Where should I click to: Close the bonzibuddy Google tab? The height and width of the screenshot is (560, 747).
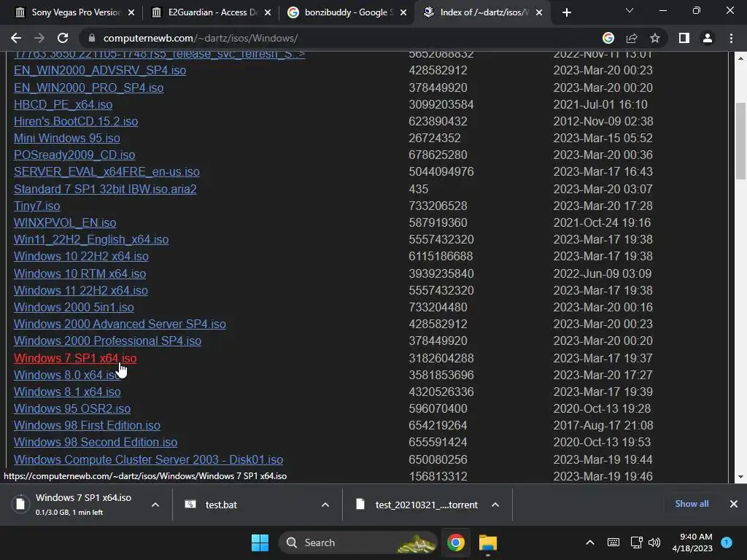pos(403,12)
